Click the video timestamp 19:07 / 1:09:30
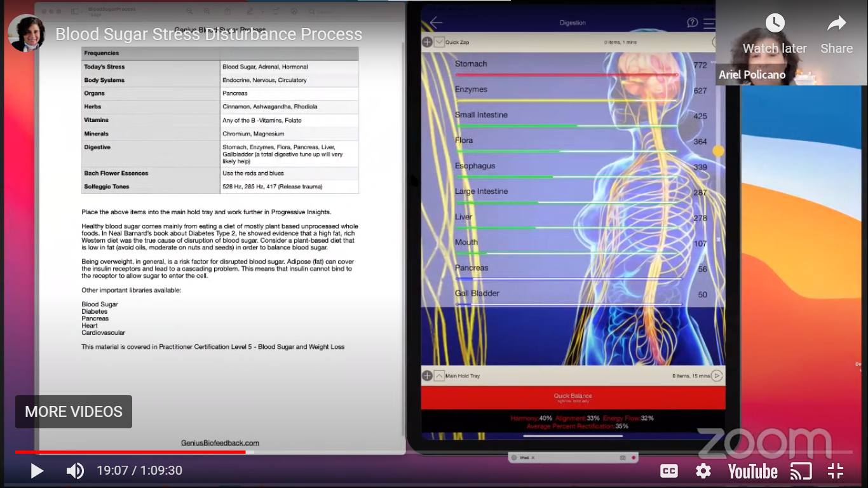Viewport: 868px width, 488px height. (x=139, y=471)
